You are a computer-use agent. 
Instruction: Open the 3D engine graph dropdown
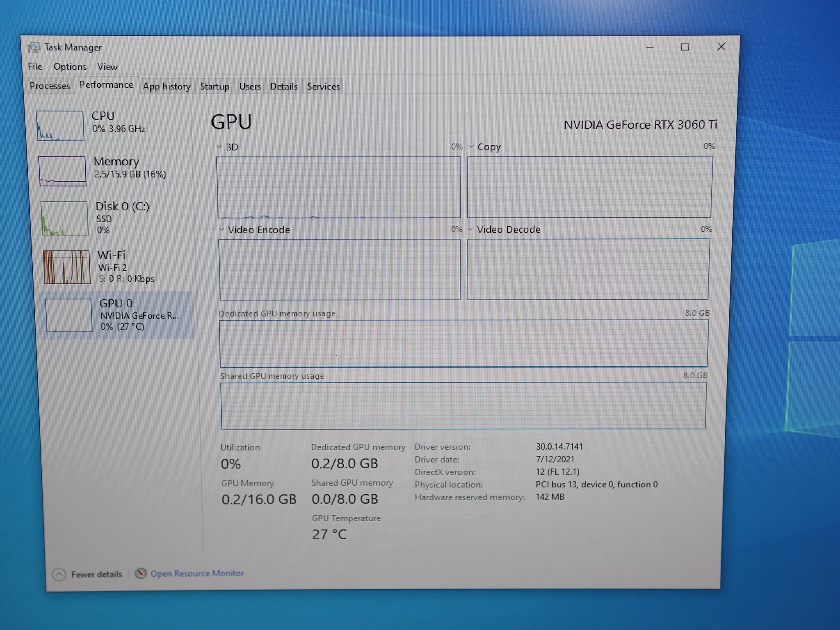pyautogui.click(x=219, y=146)
